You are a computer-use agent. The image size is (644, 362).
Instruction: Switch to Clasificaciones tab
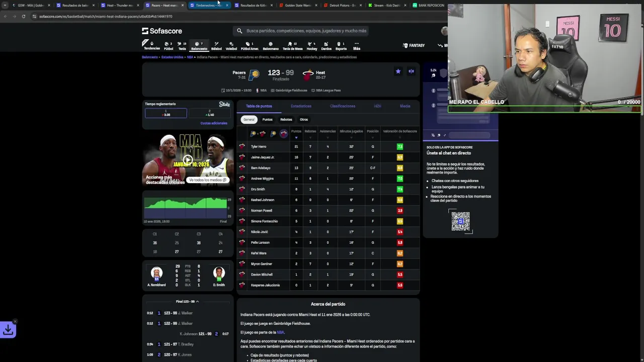(x=343, y=106)
